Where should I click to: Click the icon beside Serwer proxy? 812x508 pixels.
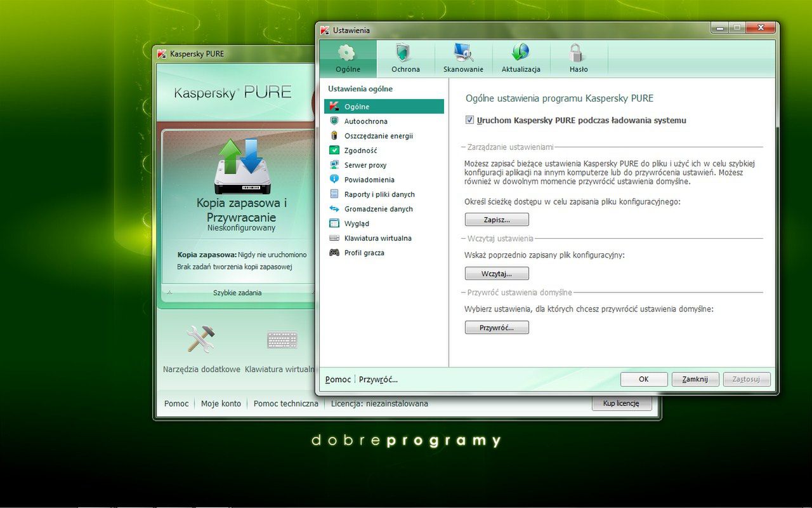pyautogui.click(x=334, y=165)
